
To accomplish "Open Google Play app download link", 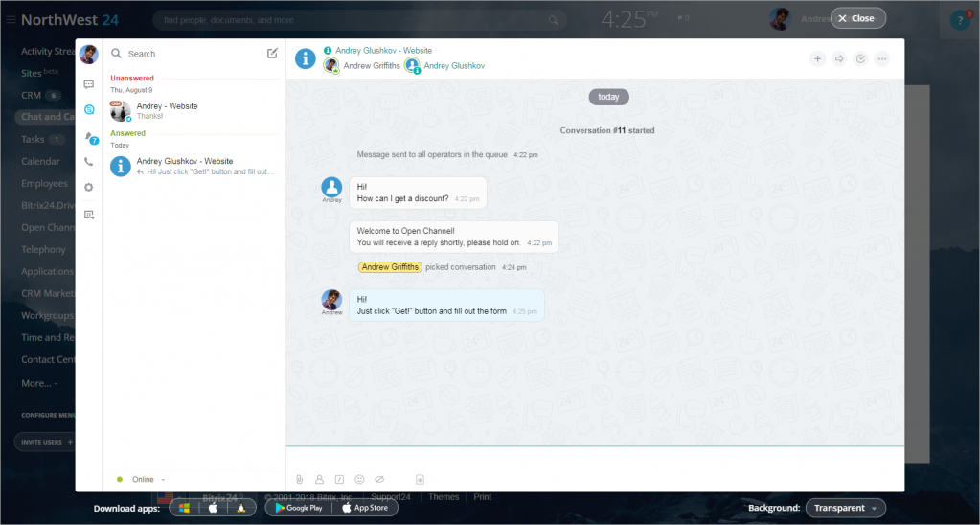I will click(299, 508).
